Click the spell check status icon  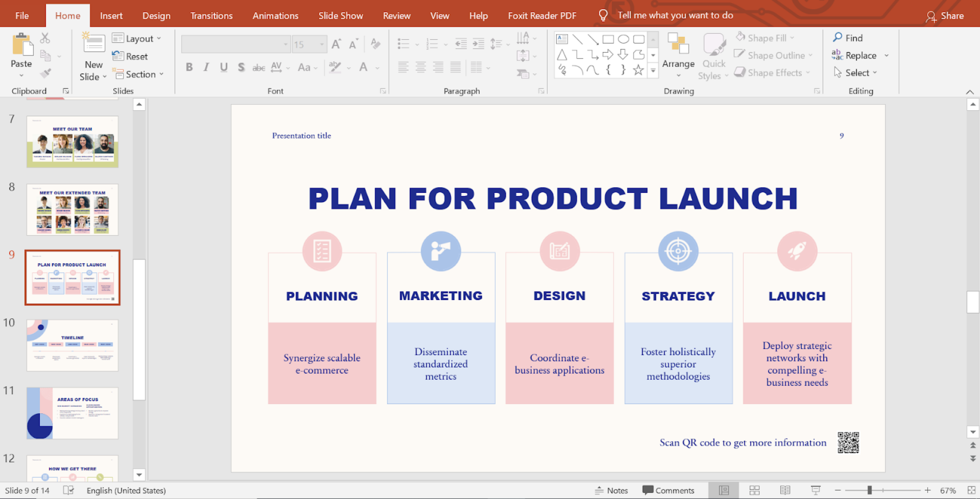(68, 490)
